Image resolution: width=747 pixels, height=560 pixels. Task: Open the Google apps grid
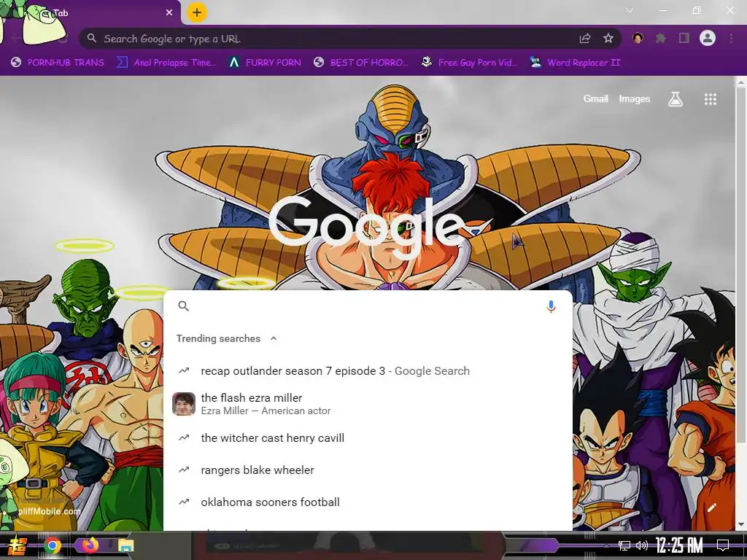point(711,99)
